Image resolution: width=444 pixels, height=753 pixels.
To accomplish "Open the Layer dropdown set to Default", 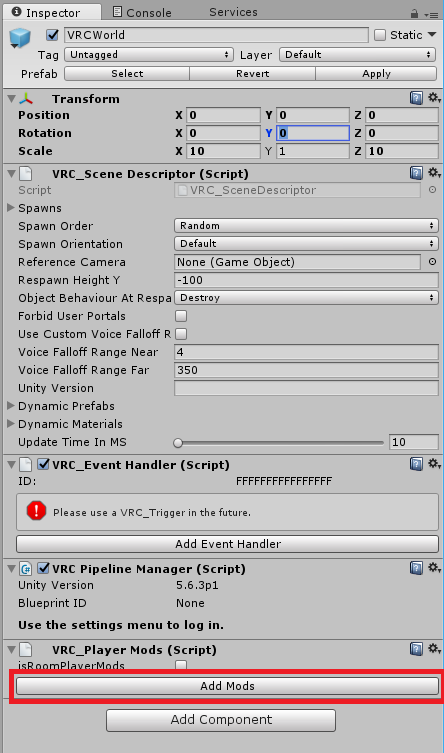I will coord(358,55).
